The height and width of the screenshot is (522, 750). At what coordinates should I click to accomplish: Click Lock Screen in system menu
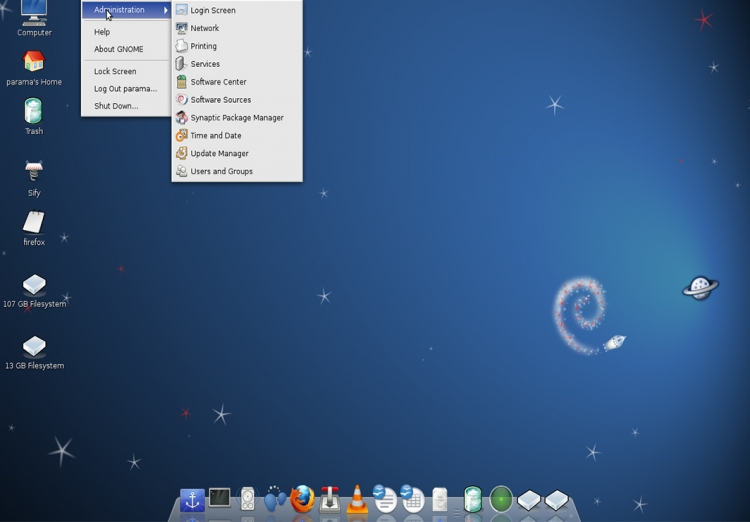(115, 72)
